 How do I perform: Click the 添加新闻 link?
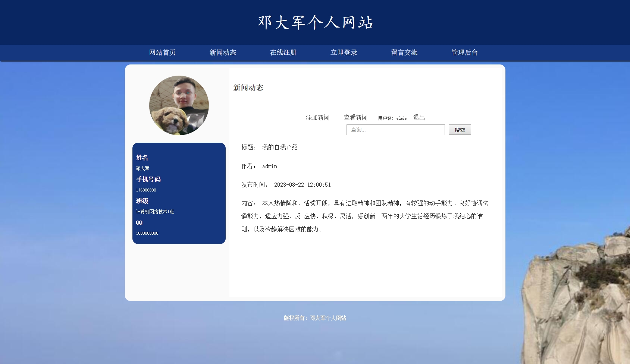pos(317,118)
